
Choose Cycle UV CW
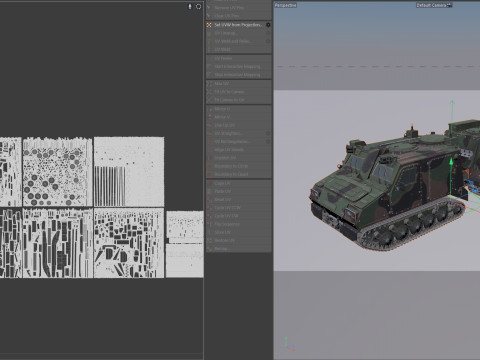(x=239, y=216)
